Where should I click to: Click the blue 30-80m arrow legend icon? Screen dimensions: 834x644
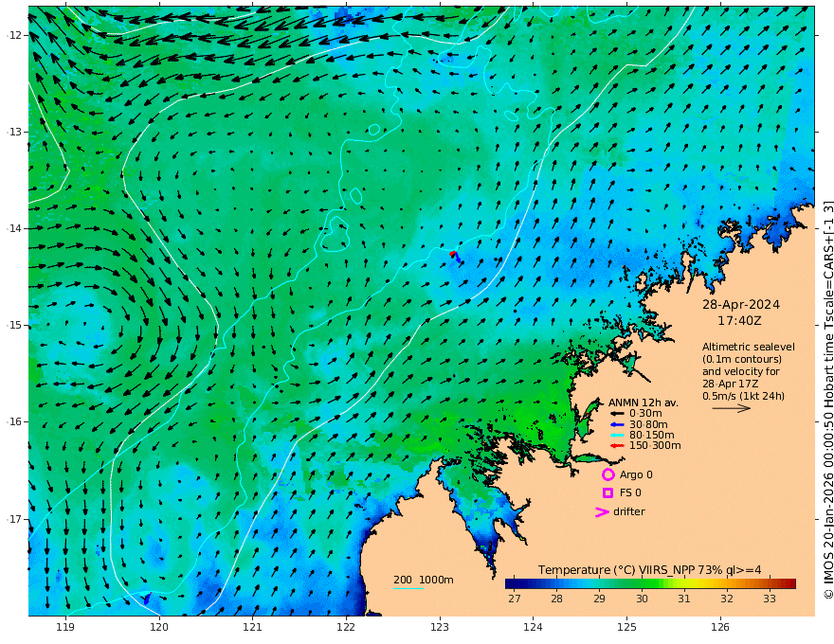click(x=617, y=424)
